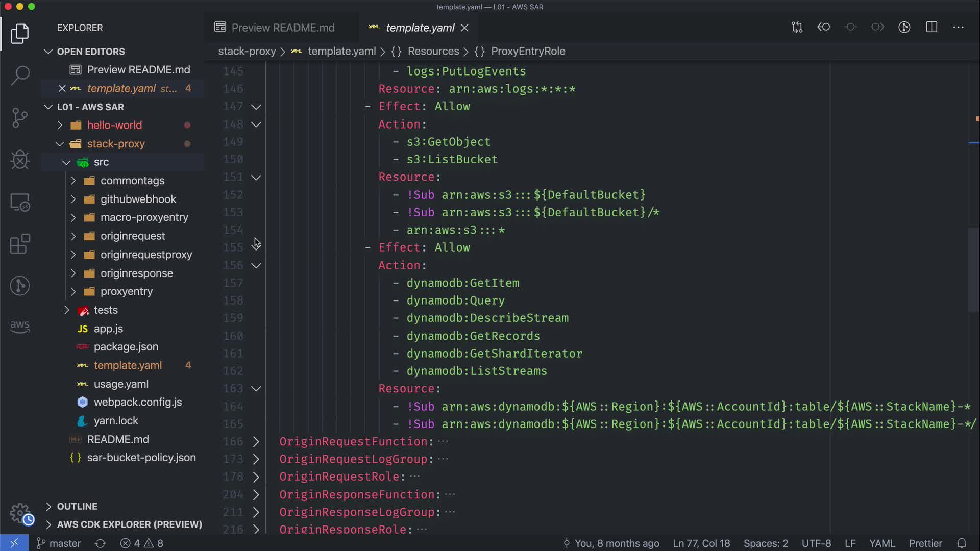Expand the folded OriginRequestFunction block
The image size is (980, 551).
(256, 442)
